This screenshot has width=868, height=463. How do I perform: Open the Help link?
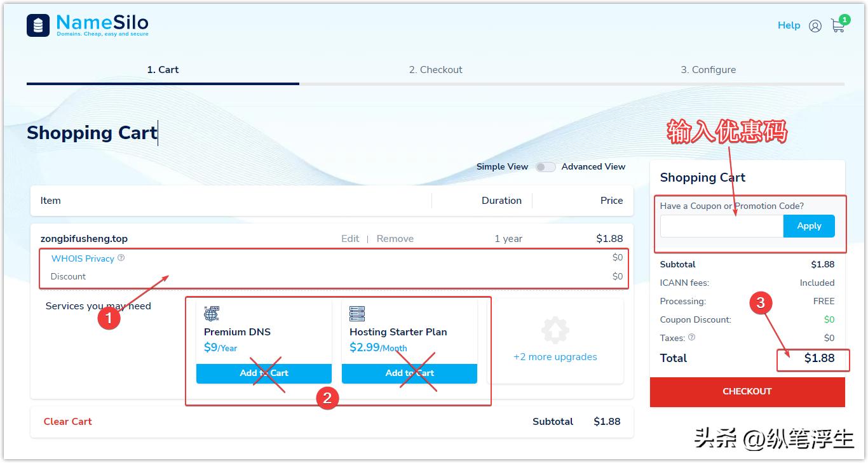pos(789,25)
